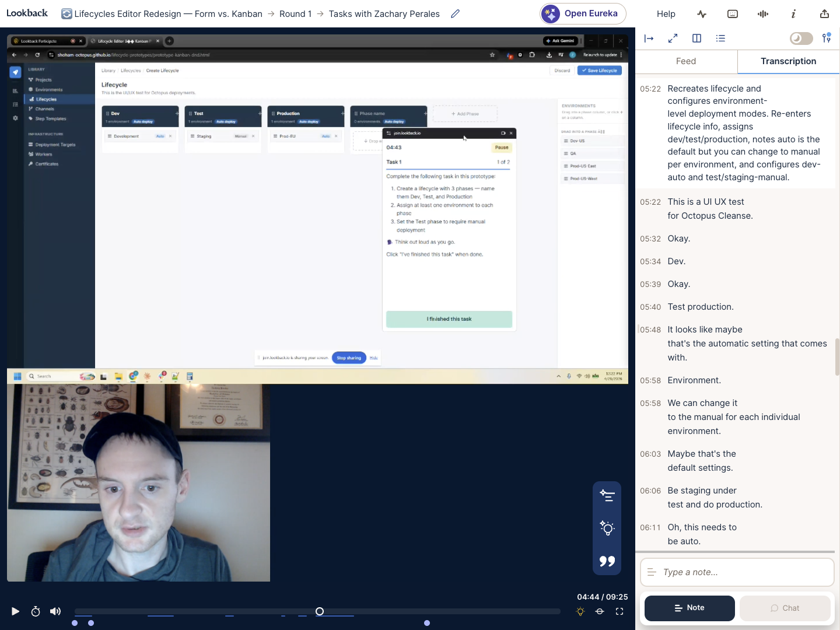Enter fullscreen video mode
Viewport: 840px width, 630px height.
tap(619, 611)
